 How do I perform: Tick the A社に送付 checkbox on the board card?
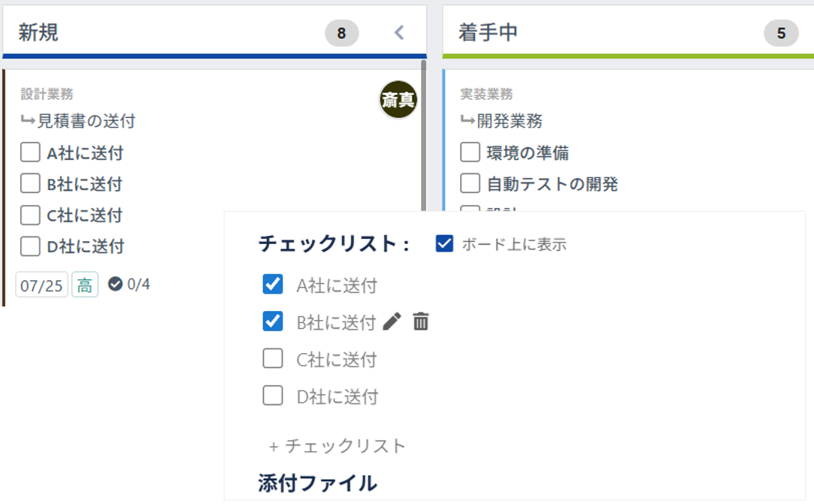(x=30, y=153)
